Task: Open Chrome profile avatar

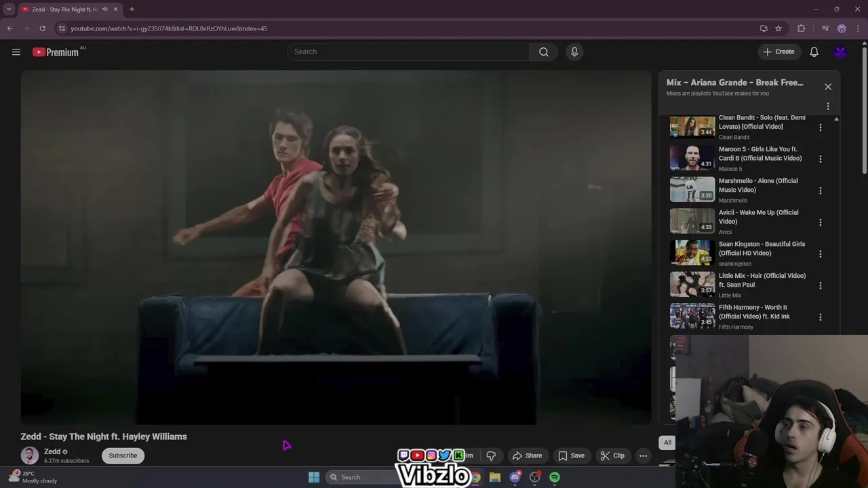Action: tap(842, 28)
